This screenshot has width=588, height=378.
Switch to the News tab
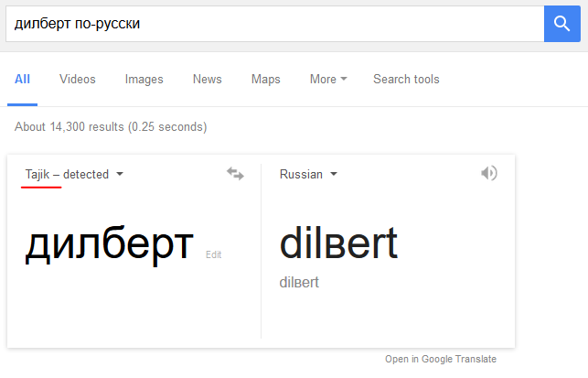tap(207, 80)
